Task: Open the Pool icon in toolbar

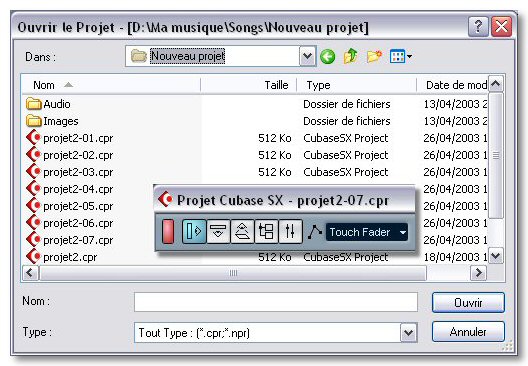Action: pyautogui.click(x=266, y=231)
